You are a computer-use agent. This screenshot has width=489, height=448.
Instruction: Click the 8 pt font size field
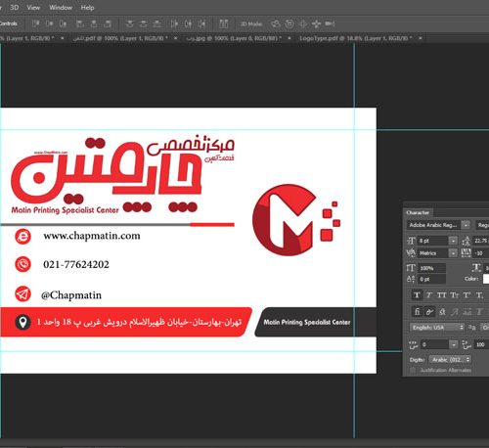pos(433,241)
